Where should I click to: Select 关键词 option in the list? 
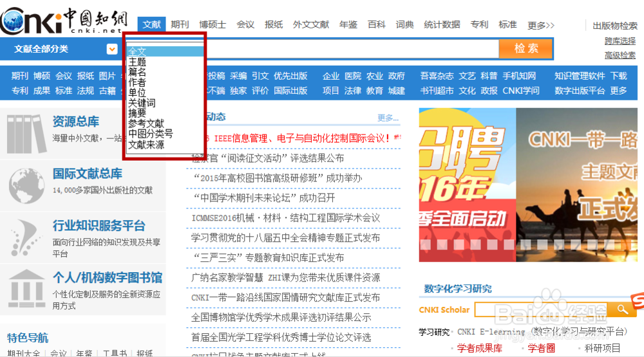142,103
